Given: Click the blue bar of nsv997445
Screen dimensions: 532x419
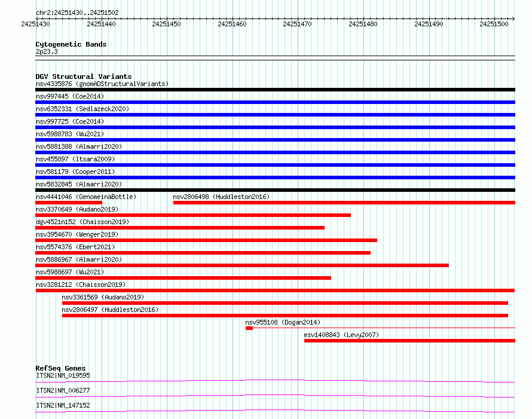Looking at the screenshot, I should coord(275,102).
